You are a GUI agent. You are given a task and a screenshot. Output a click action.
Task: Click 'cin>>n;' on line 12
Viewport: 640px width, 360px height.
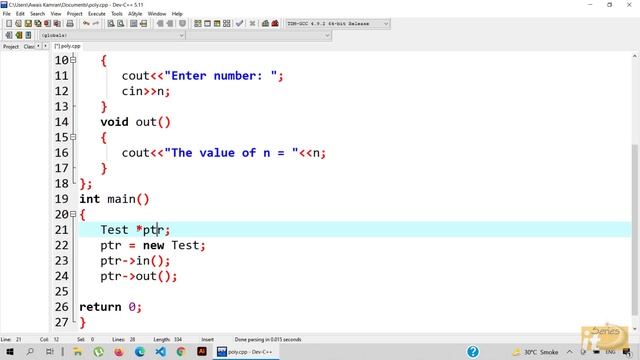pos(146,91)
